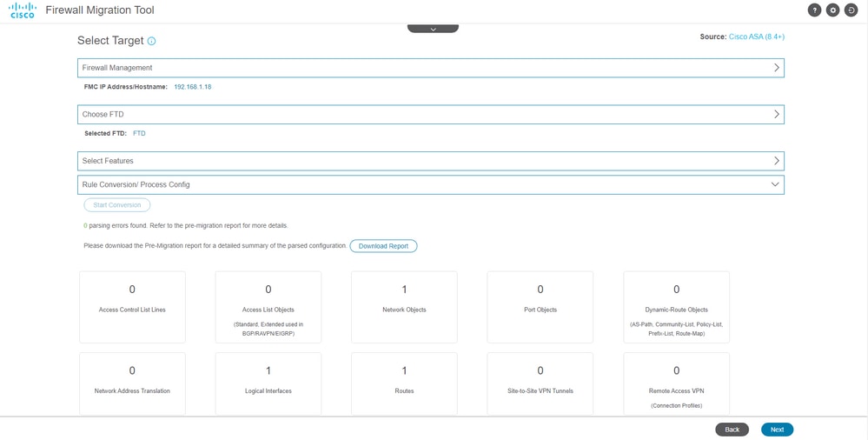Open the help question mark icon
The width and height of the screenshot is (868, 440).
coord(814,10)
